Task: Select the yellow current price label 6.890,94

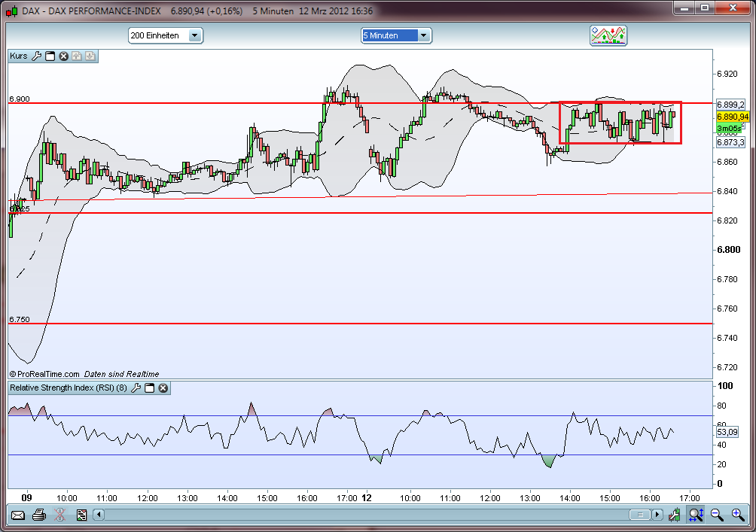Action: (731, 117)
